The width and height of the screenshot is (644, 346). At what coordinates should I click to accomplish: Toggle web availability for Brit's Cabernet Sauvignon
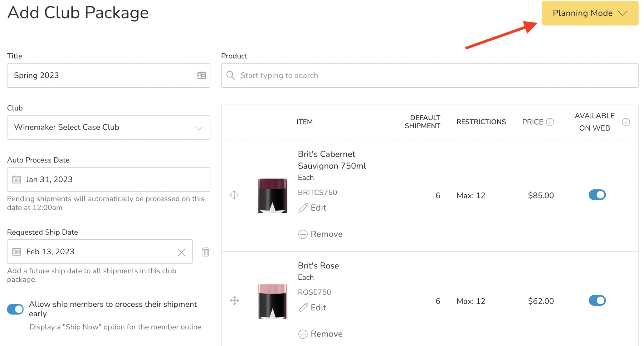point(597,195)
